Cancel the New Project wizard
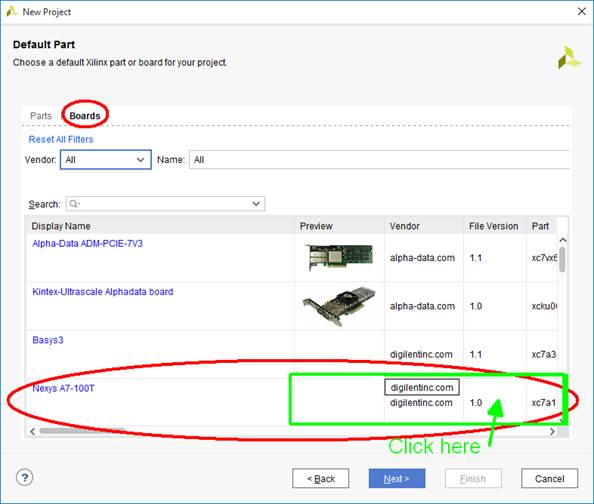This screenshot has height=504, width=594. click(549, 479)
